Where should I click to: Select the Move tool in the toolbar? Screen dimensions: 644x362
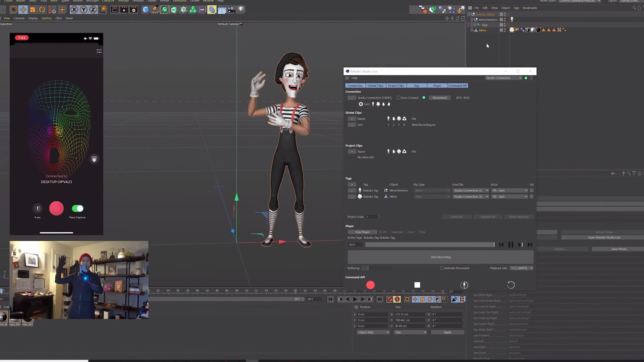[x=23, y=9]
